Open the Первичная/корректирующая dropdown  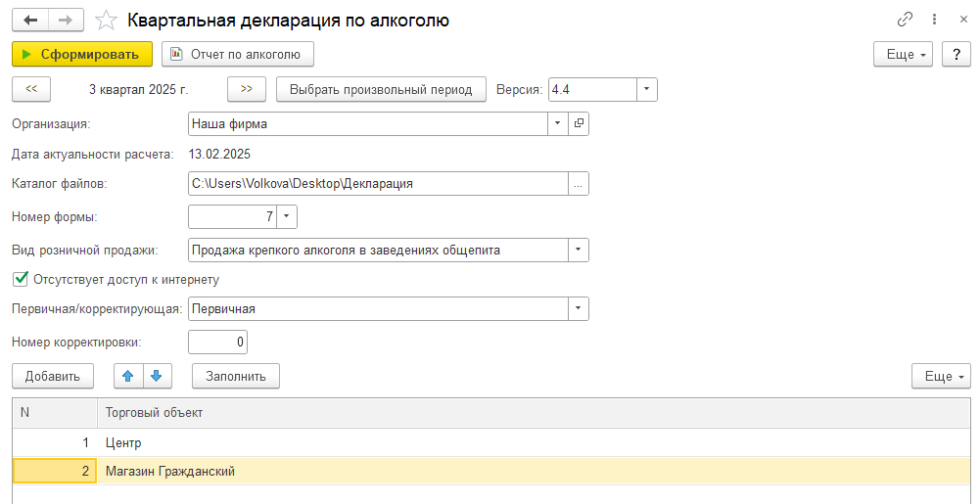tap(579, 308)
